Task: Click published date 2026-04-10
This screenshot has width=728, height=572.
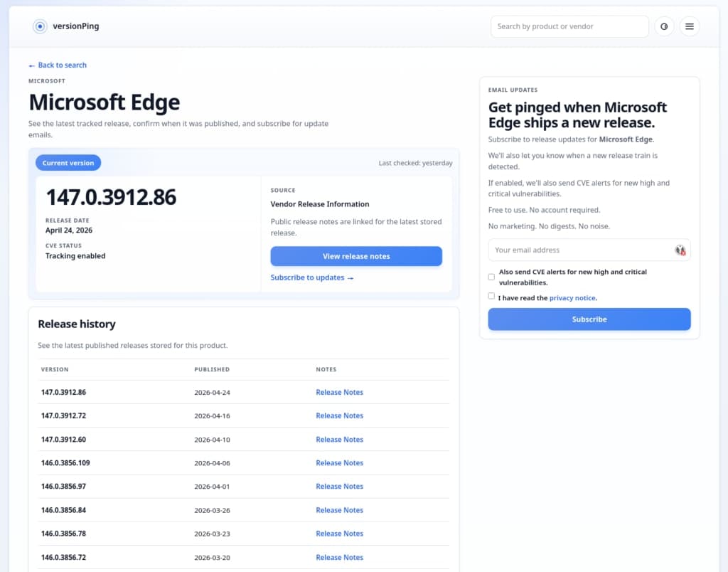Action: [x=212, y=440]
